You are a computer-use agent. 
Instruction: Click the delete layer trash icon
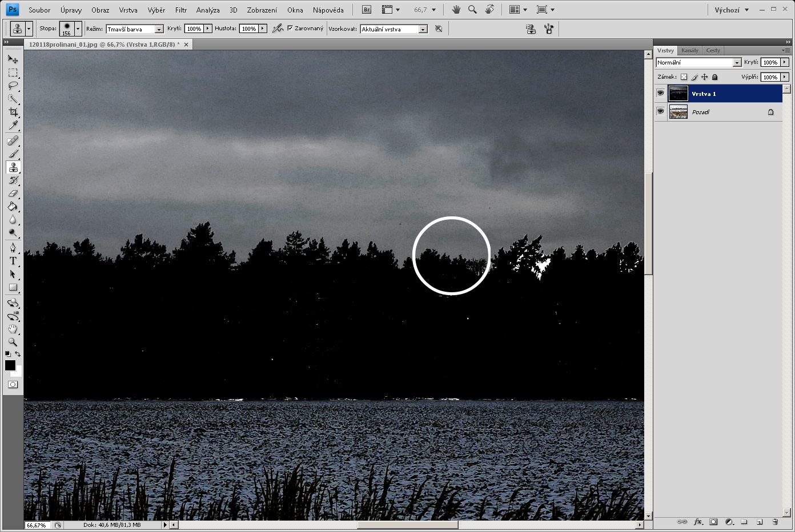pos(775,522)
